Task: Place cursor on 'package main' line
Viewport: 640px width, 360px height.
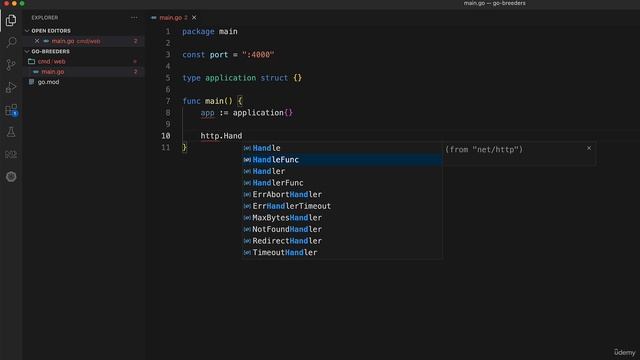Action: [x=210, y=31]
